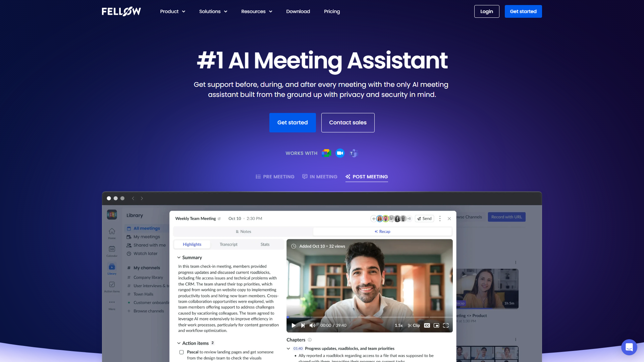
Task: Click the Record with URL button
Action: point(505,217)
